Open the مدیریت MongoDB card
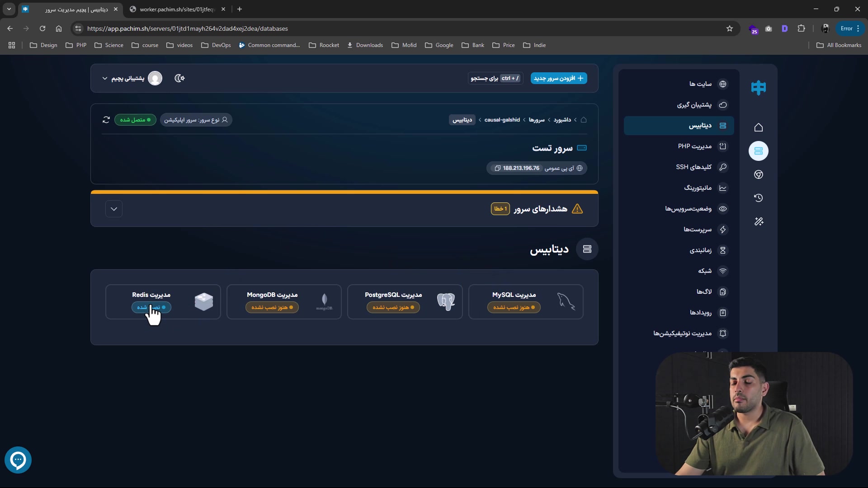The width and height of the screenshot is (868, 488). (284, 302)
